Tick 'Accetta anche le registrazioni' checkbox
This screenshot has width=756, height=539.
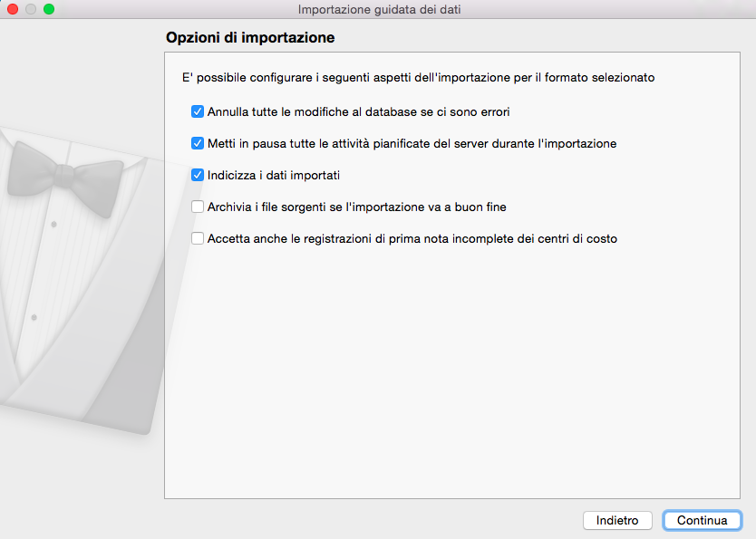click(198, 239)
